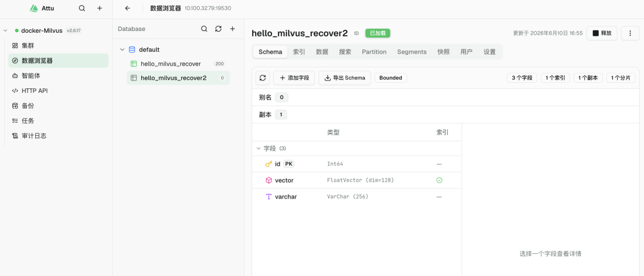Image resolution: width=644 pixels, height=276 pixels.
Task: Switch to the 索引 tab
Action: (x=299, y=52)
